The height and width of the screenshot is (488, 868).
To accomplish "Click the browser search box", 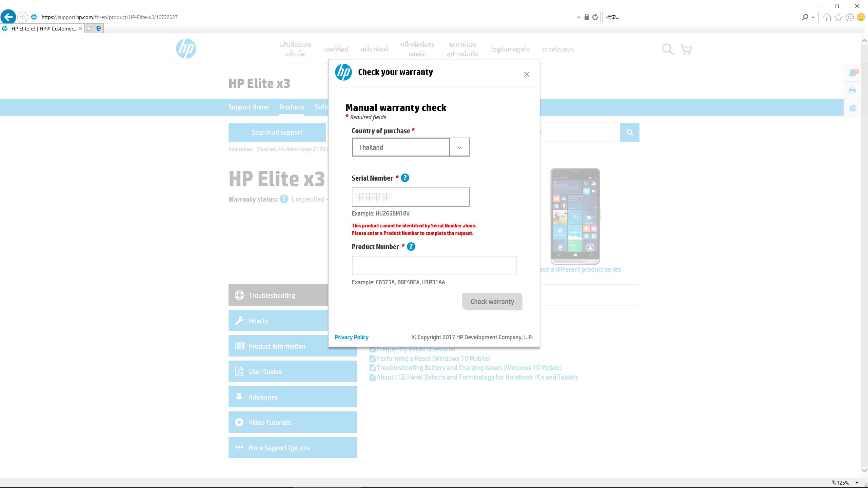I will click(702, 17).
